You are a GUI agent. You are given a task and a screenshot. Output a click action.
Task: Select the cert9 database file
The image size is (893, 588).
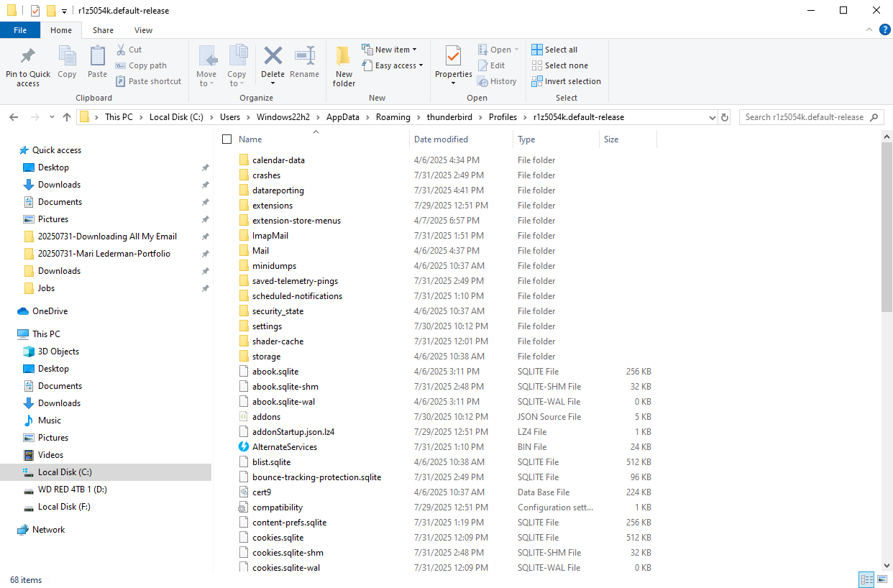click(262, 492)
